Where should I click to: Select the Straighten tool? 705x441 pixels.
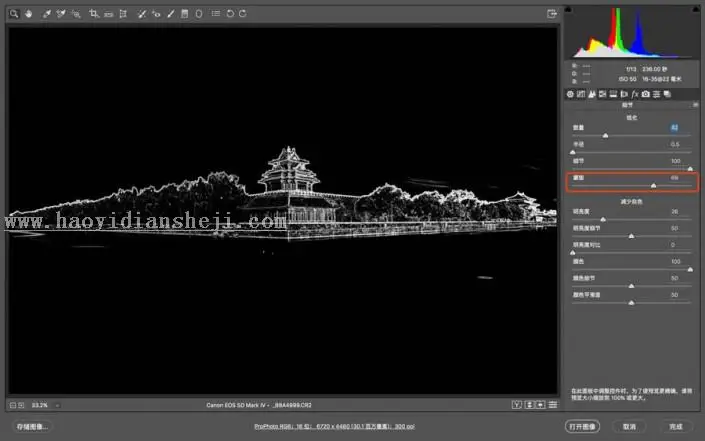tap(108, 14)
